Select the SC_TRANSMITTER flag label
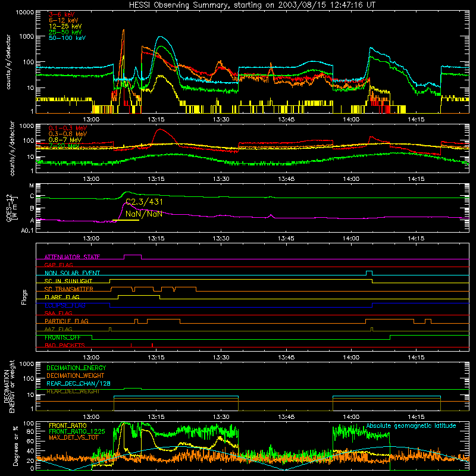Screen dimensions: 476x476 pyautogui.click(x=69, y=289)
